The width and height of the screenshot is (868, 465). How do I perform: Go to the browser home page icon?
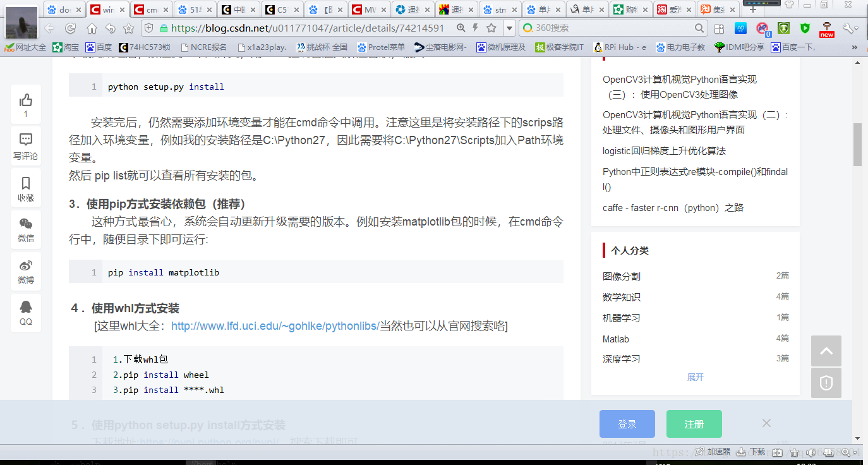click(92, 28)
